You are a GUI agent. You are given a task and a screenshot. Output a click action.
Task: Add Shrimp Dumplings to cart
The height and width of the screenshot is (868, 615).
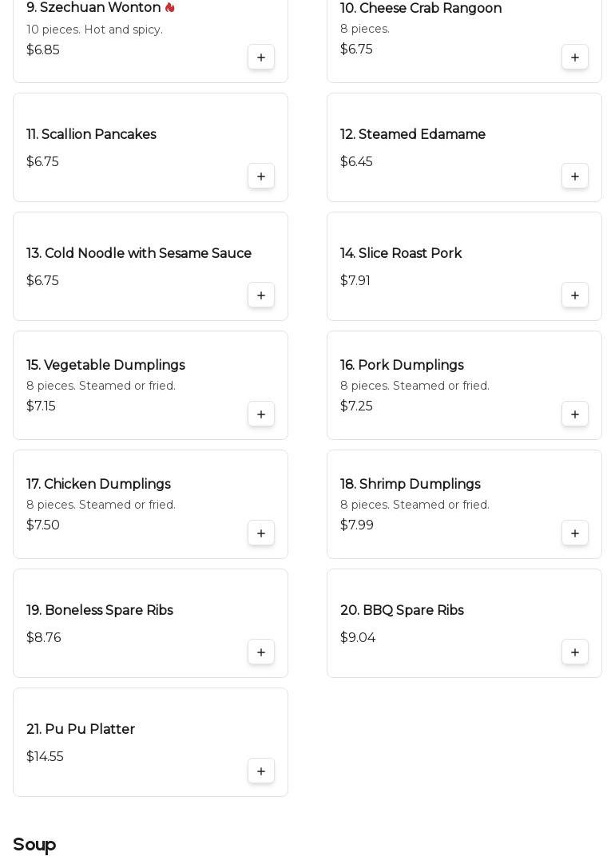pos(574,533)
